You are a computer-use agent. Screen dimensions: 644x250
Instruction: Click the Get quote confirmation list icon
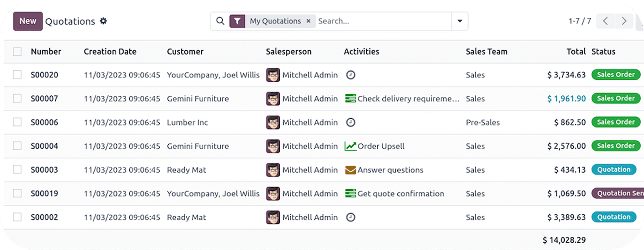click(350, 194)
